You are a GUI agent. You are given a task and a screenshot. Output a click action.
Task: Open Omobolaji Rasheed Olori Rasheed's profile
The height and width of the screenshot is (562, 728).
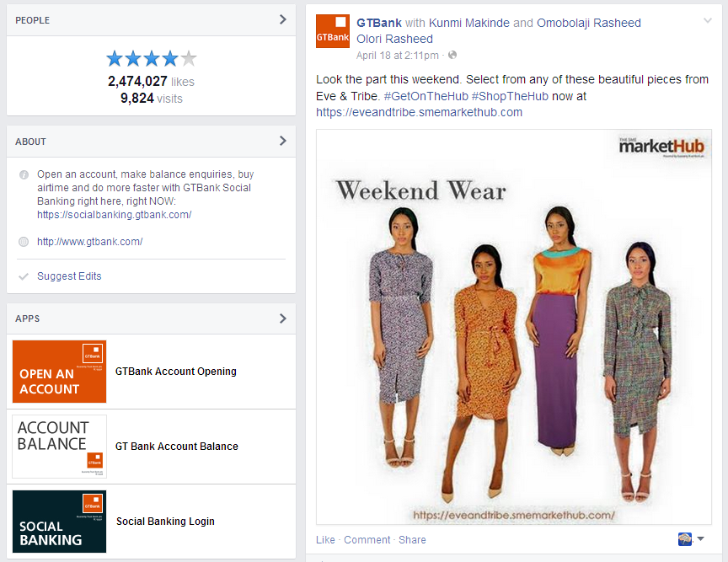499,30
